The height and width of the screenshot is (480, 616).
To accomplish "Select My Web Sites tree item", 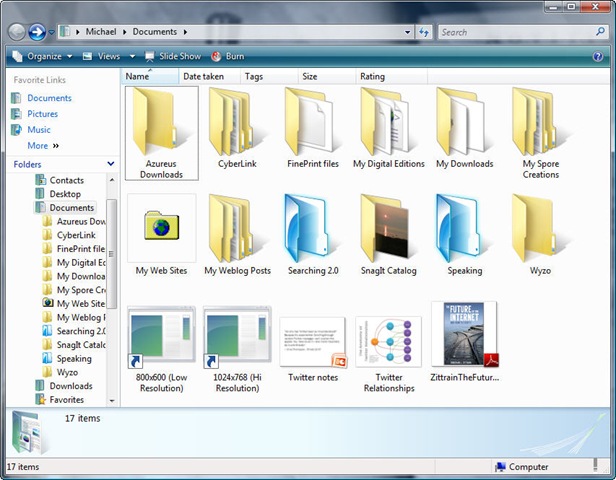I will [74, 304].
